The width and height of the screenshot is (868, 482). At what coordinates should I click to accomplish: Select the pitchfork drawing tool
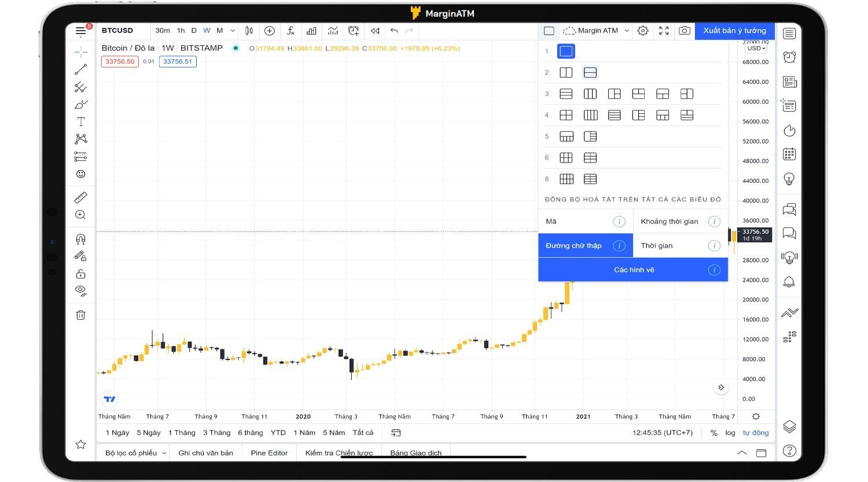pos(80,87)
